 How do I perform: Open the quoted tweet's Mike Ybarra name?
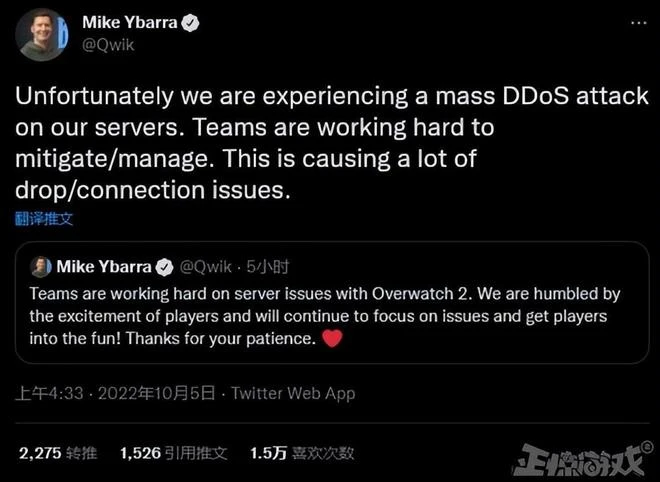coord(103,267)
